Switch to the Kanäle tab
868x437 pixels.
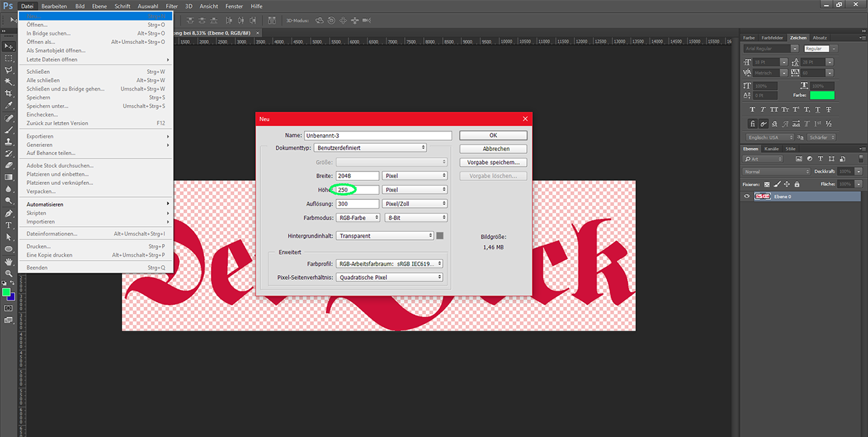(x=772, y=148)
